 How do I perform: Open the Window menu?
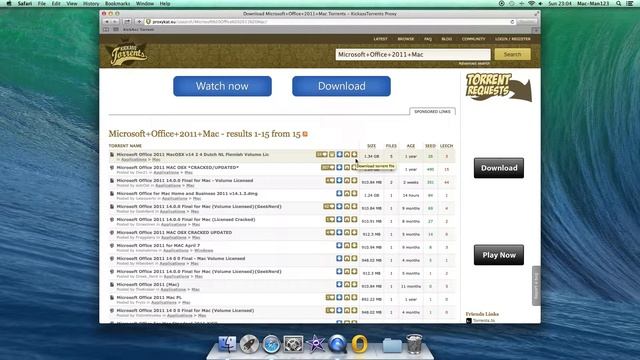(x=145, y=3)
